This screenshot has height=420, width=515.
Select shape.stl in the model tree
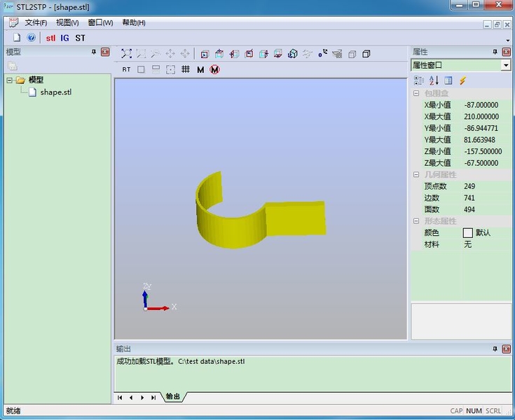(56, 92)
